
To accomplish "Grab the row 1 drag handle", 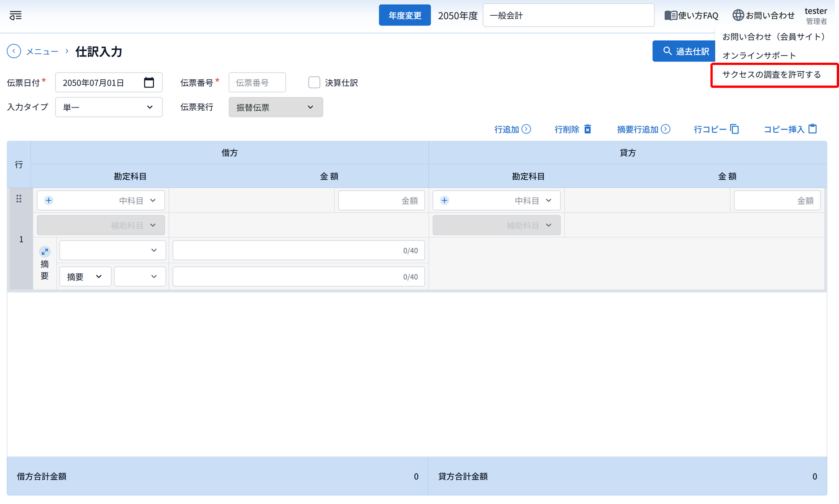I will pos(19,199).
